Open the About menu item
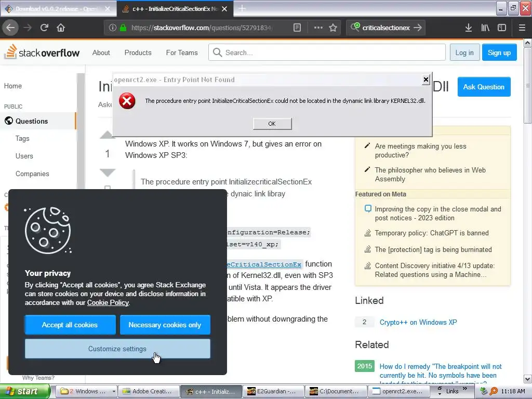 pos(101,52)
